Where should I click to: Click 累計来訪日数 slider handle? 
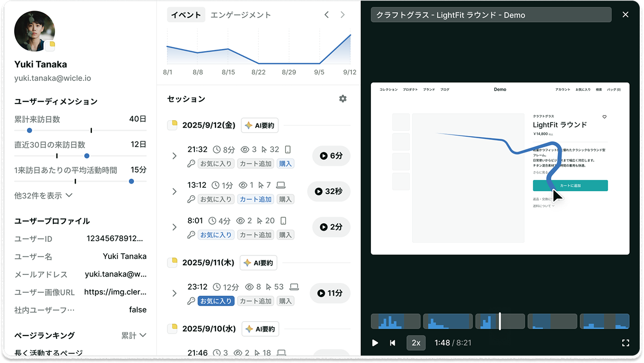[30, 130]
